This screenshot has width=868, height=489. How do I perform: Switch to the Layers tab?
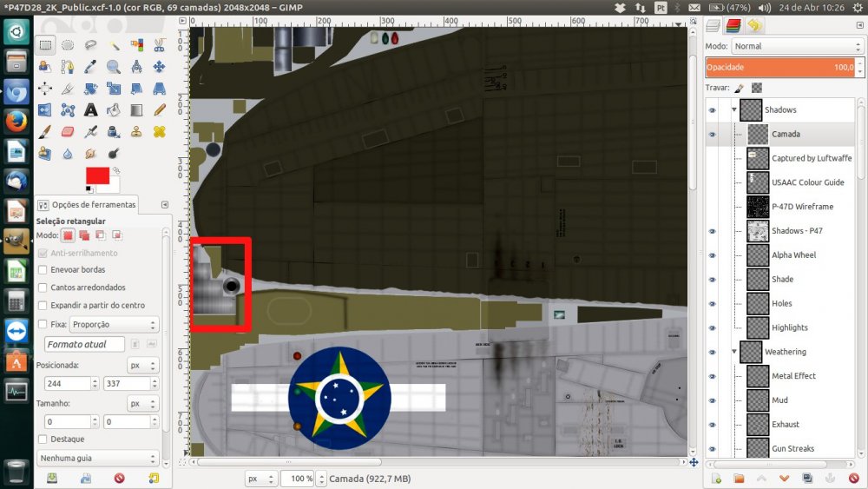(x=713, y=25)
